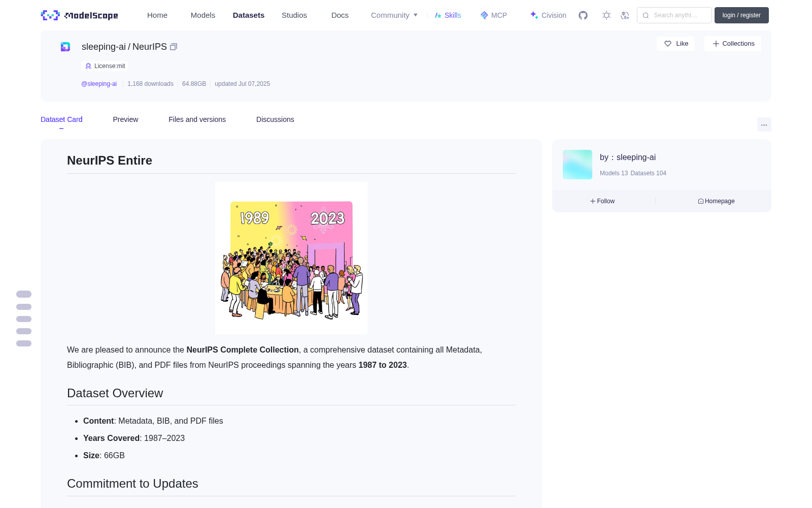Focus the Search anything input field
The image size is (812, 508).
point(674,15)
